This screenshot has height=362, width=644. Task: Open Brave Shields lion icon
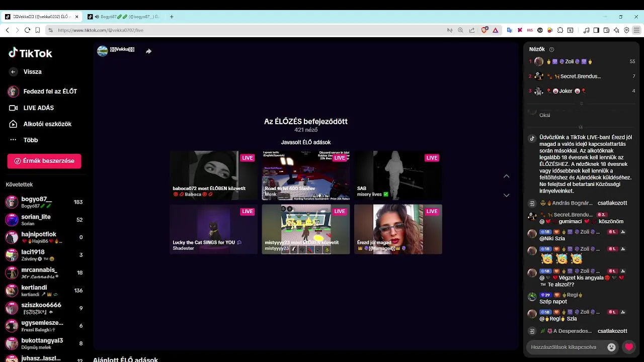484,30
